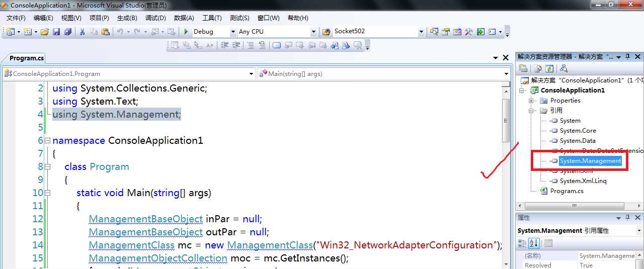The height and width of the screenshot is (269, 644).
Task: Select the Program.cs file in Solution Explorer
Action: pyautogui.click(x=567, y=191)
